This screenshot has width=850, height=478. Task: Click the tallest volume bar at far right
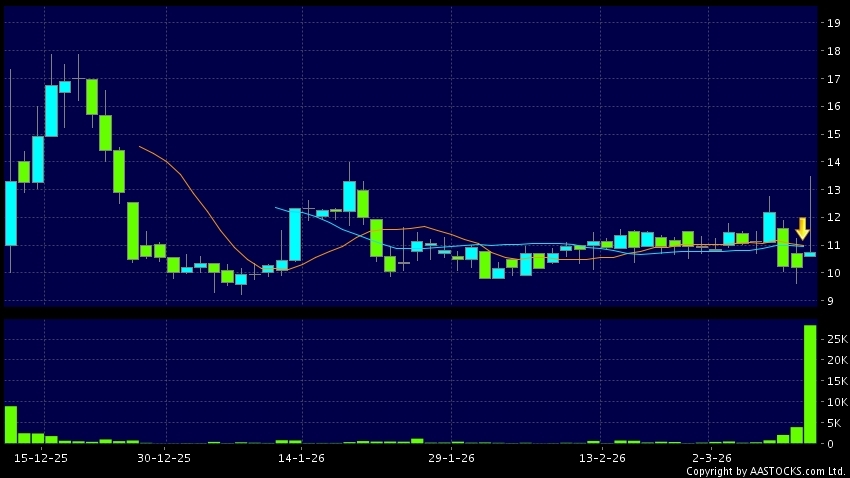click(810, 384)
